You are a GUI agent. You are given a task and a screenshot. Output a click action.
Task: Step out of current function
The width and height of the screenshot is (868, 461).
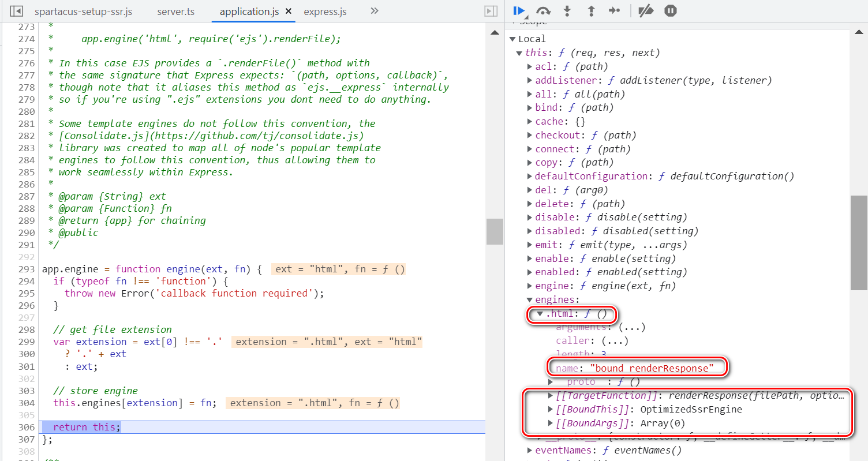(591, 10)
